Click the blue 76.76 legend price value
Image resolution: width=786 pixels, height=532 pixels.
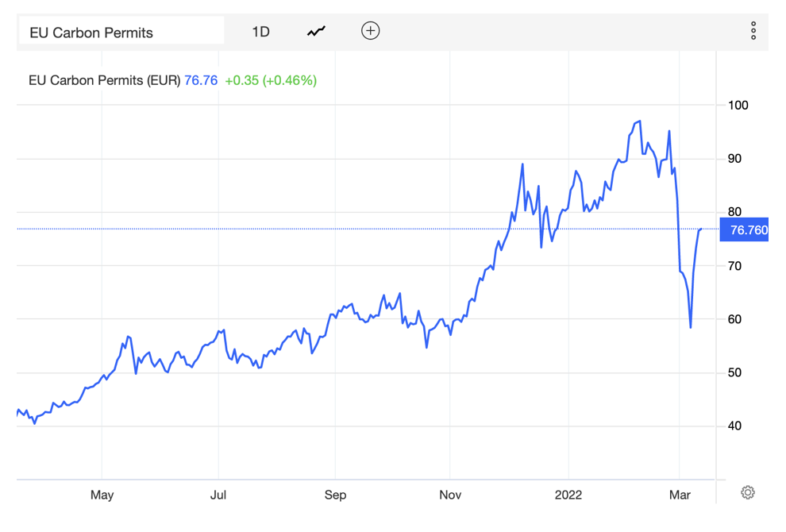click(x=201, y=80)
